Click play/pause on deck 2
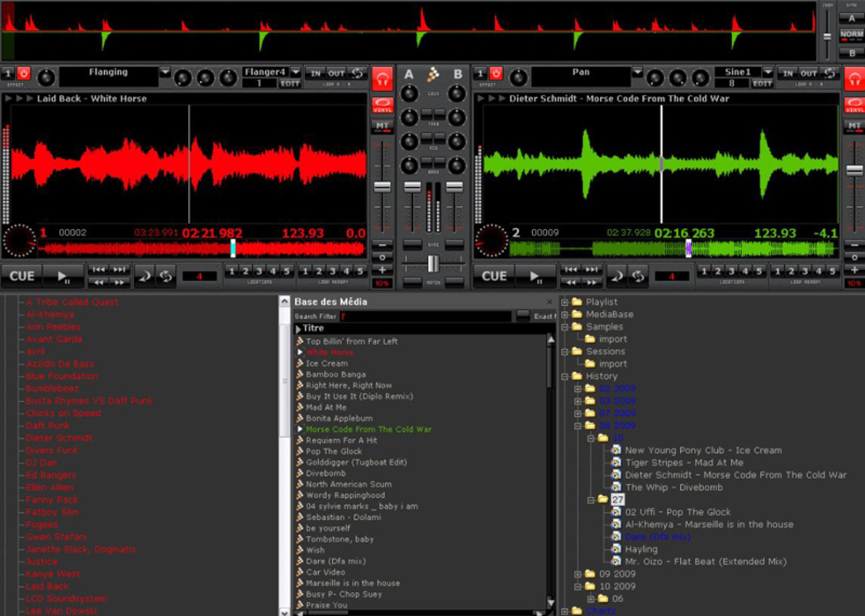Screen dimensions: 865x616 [536, 276]
